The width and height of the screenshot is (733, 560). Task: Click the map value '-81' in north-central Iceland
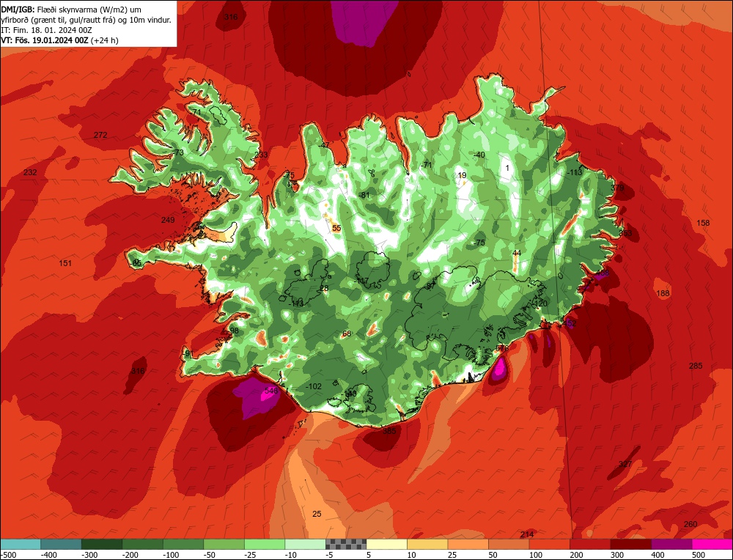pyautogui.click(x=364, y=196)
